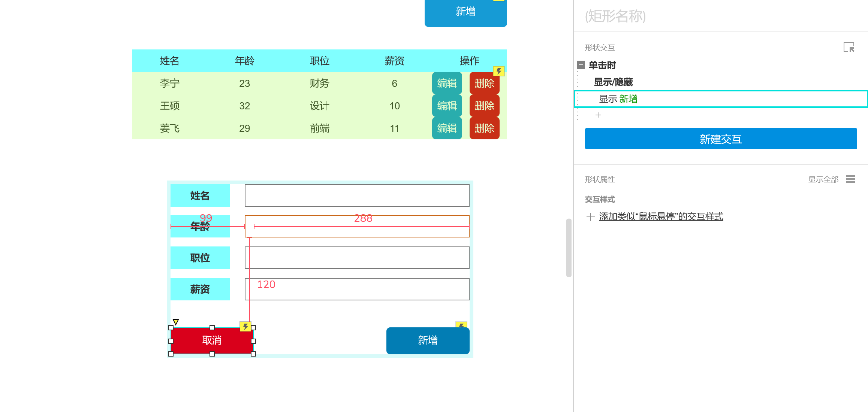
Task: Click the lightning badge above bottom 新增 button
Action: (461, 325)
